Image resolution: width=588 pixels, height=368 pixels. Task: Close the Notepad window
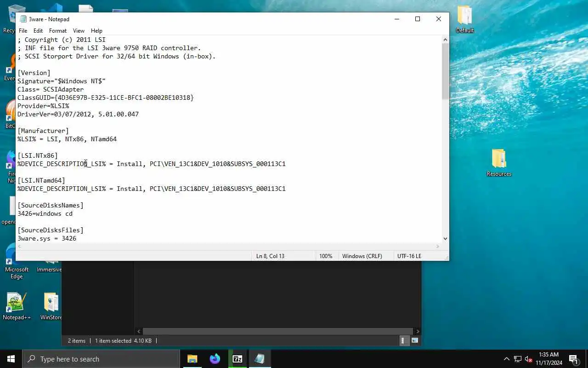coord(439,19)
